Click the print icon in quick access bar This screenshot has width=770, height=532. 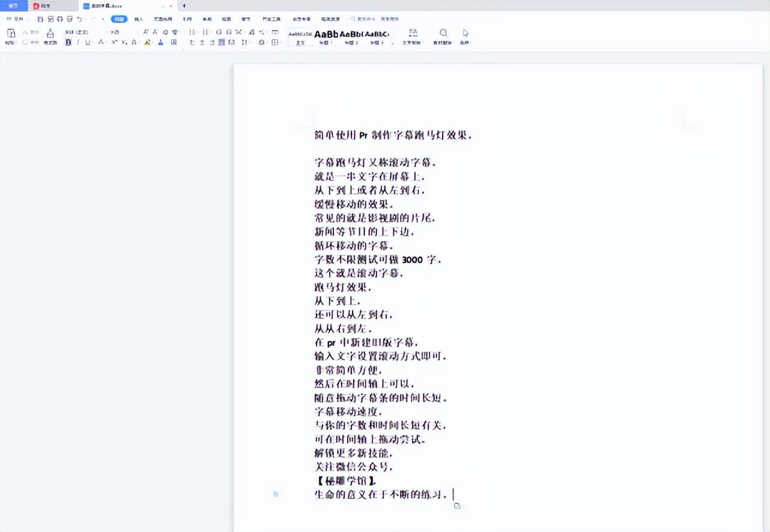click(x=59, y=19)
